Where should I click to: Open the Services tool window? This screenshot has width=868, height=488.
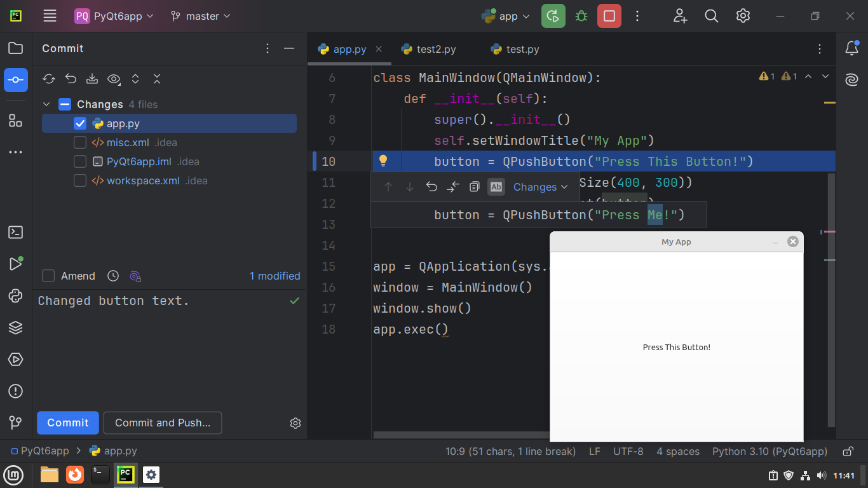(x=16, y=360)
